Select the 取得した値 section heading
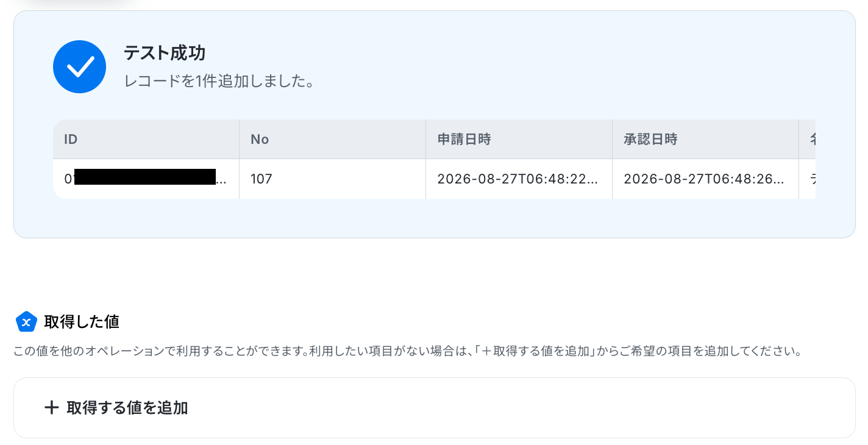 [82, 322]
